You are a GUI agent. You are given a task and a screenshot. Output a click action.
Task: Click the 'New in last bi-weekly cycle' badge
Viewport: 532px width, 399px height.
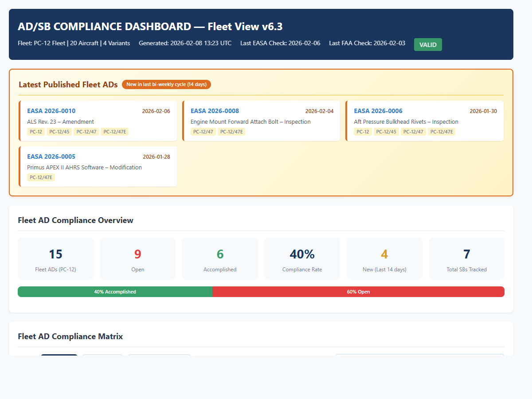pyautogui.click(x=166, y=84)
